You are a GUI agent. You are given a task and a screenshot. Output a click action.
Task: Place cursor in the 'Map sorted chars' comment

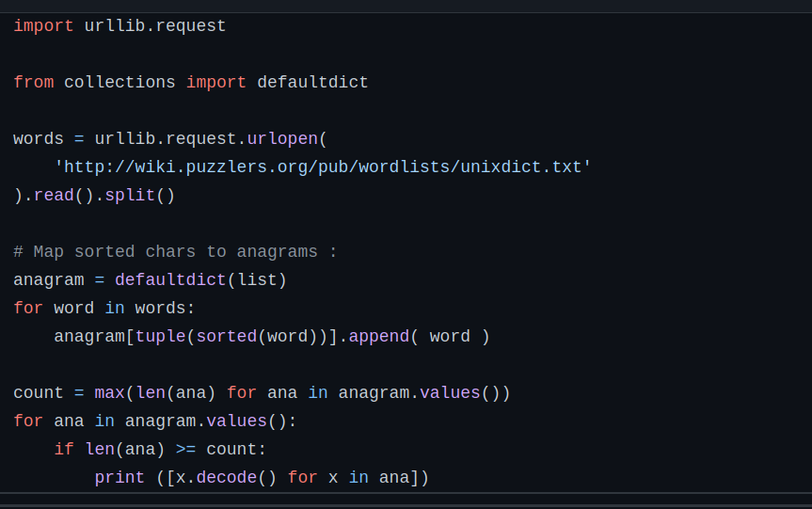point(175,252)
